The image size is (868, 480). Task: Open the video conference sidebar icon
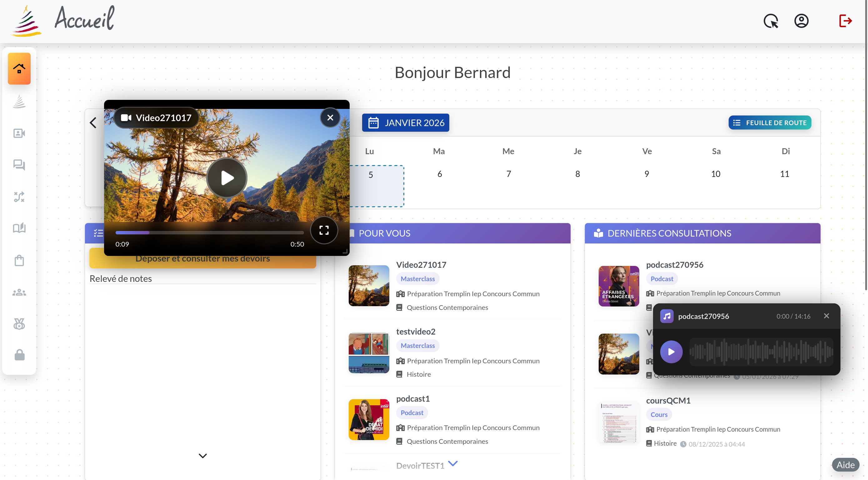19,133
